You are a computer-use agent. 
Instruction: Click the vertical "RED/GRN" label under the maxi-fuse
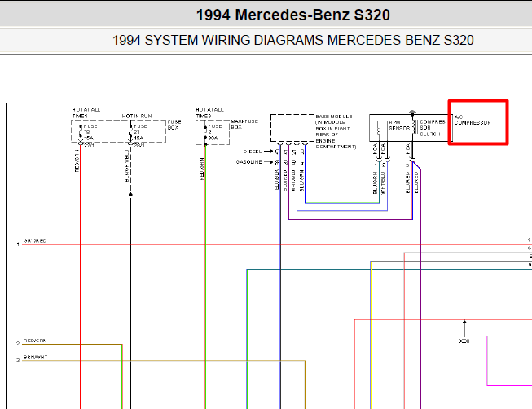click(202, 169)
